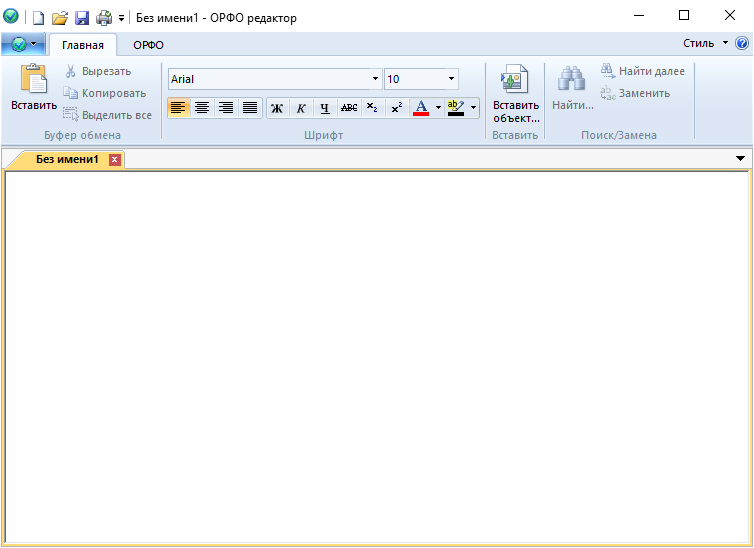Screen dimensions: 754x548
Task: Toggle strikethrough ABC formatting
Action: 348,108
